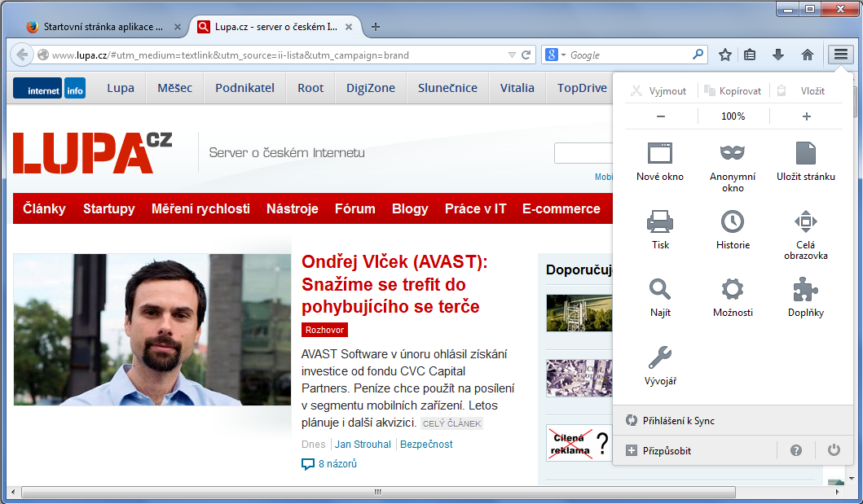
Task: Open Nové okno from menu panel
Action: click(x=660, y=161)
